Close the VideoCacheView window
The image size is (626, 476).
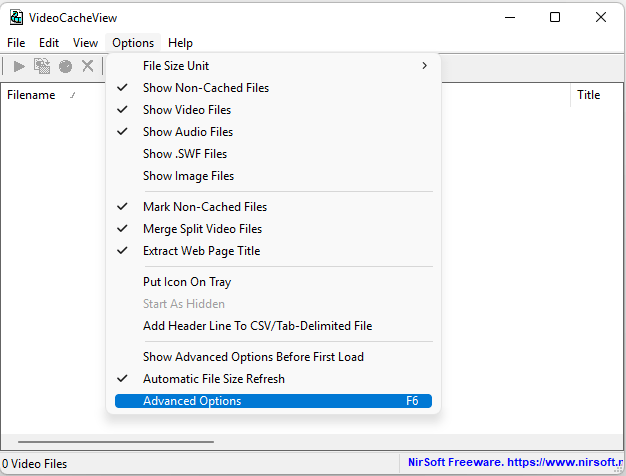click(601, 17)
